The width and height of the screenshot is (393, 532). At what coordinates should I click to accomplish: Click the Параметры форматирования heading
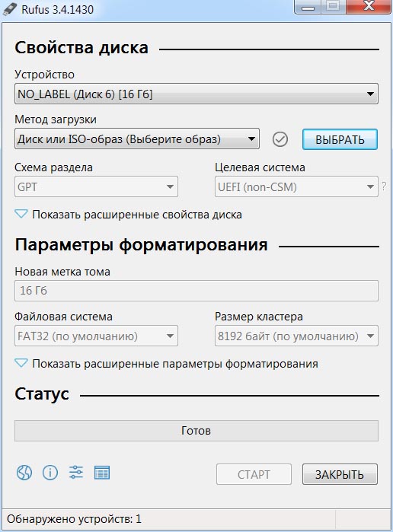[142, 245]
